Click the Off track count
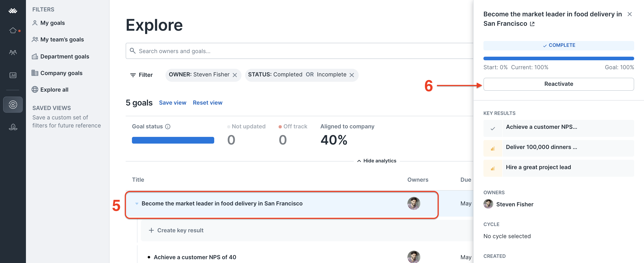The image size is (644, 263). (282, 140)
